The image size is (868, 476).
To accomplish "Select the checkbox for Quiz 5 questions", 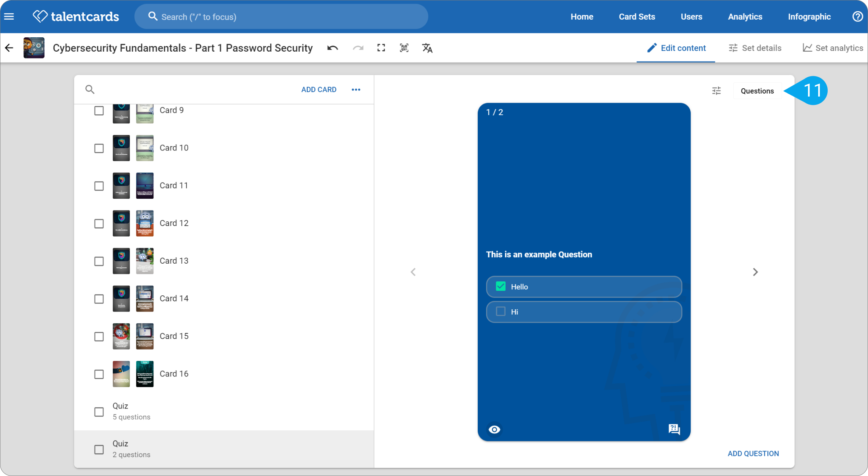I will pos(99,412).
